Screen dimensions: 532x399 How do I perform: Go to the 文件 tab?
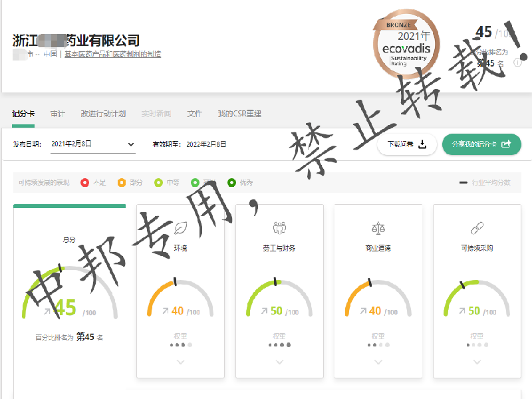(194, 114)
